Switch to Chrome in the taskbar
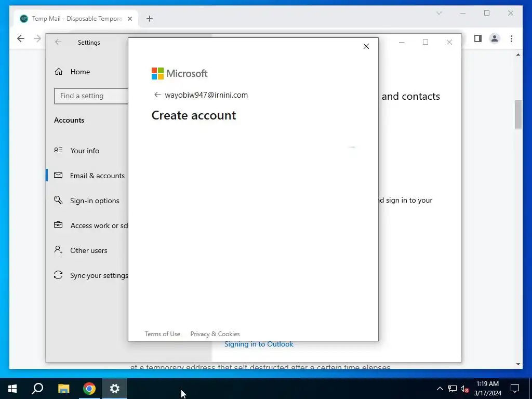Screen dimensions: 532x399 89,389
